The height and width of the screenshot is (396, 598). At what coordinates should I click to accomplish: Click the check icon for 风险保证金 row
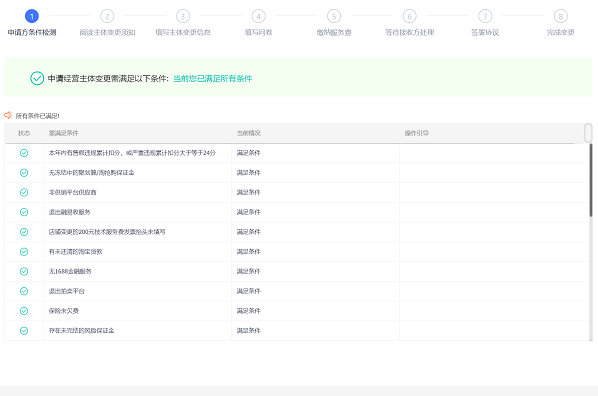coord(24,331)
